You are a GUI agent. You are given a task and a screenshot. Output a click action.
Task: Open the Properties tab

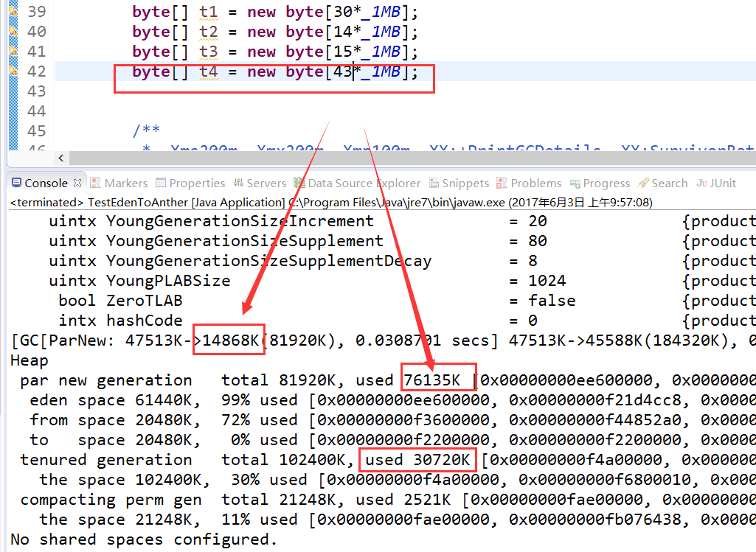[190, 183]
